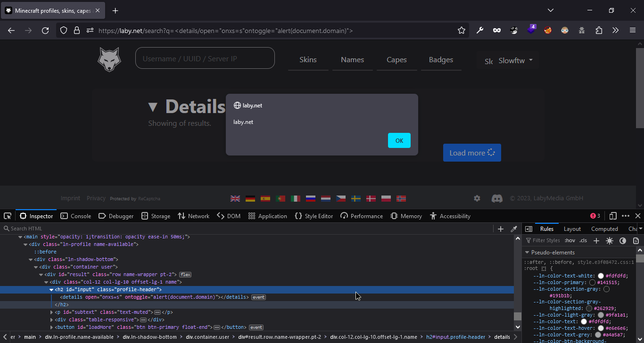Open the Firefox application menu
Screen dimensions: 644x343
click(x=633, y=30)
